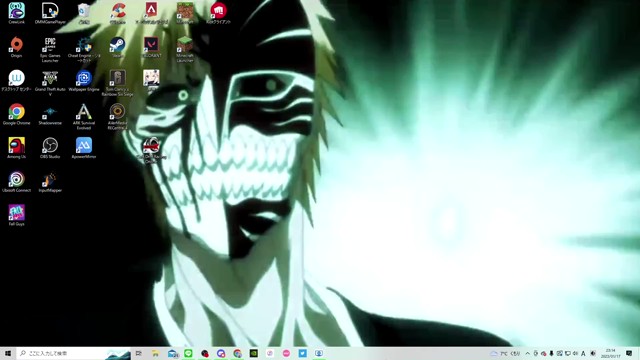This screenshot has width=640, height=360.
Task: Select the racing game icon over the mask
Action: click(151, 150)
